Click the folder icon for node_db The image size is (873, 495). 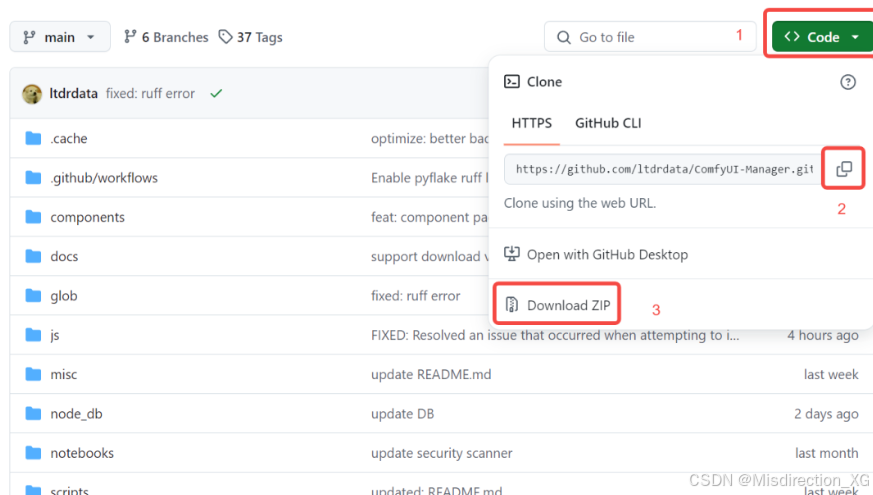[33, 413]
